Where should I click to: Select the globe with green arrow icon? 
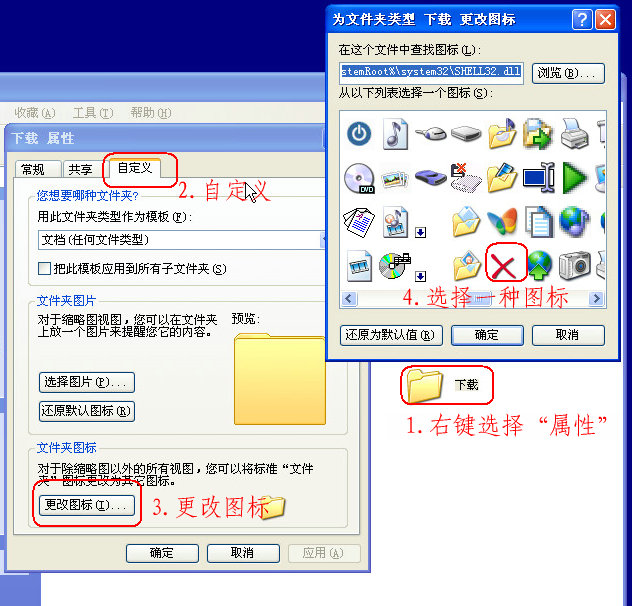pos(539,265)
